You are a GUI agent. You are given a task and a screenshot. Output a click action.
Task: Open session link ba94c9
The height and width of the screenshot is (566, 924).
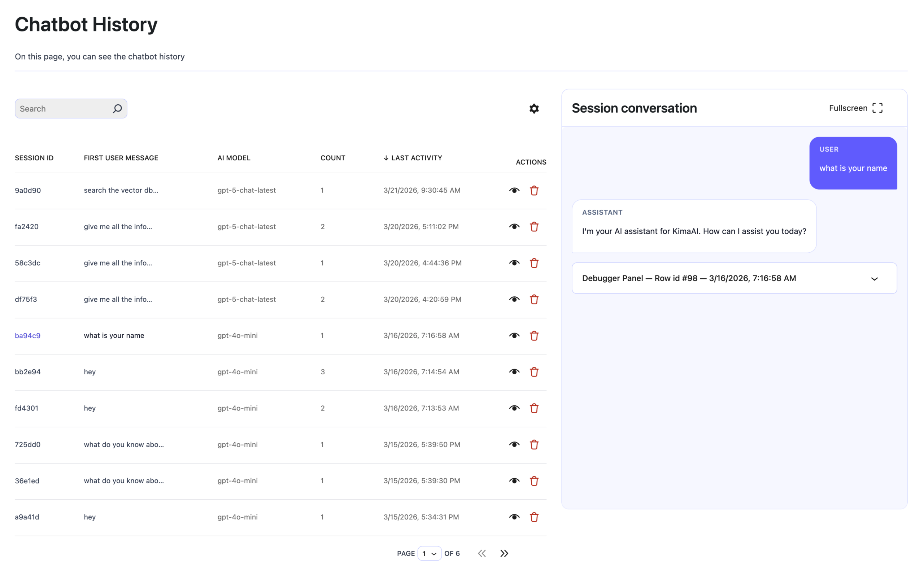point(28,336)
